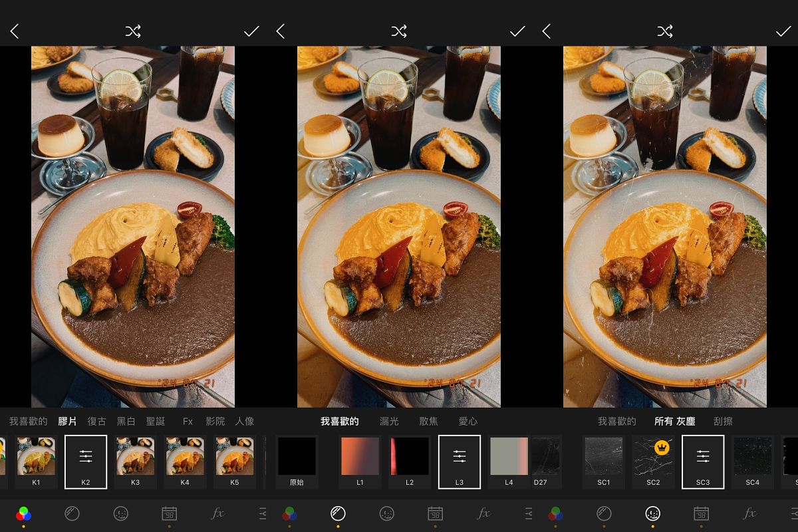Select the colored RGB filter icon in film screen
Screen dimensions: 798x532
23,513
